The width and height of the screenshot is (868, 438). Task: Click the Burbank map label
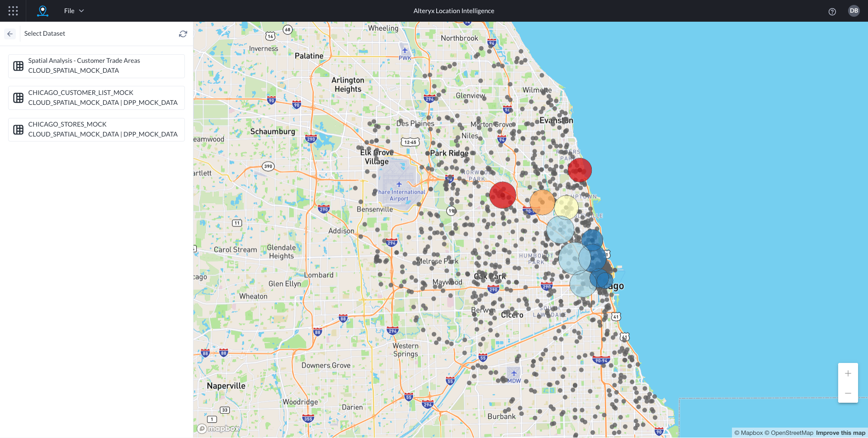click(x=501, y=416)
